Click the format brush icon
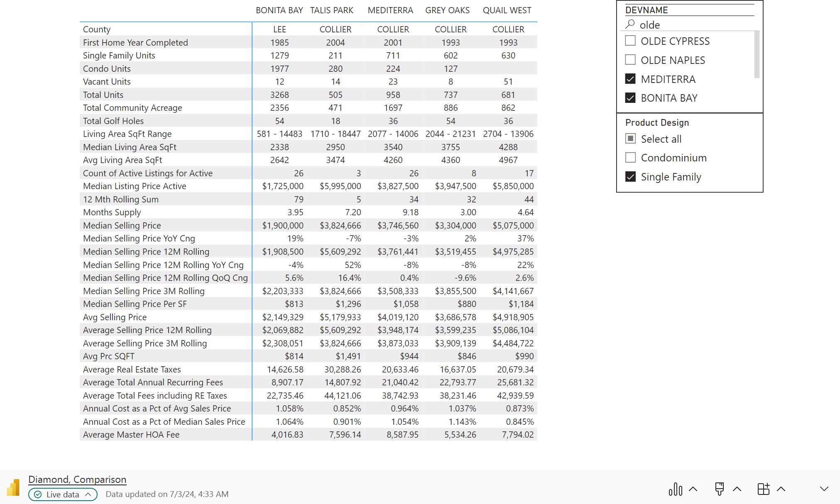 (720, 489)
